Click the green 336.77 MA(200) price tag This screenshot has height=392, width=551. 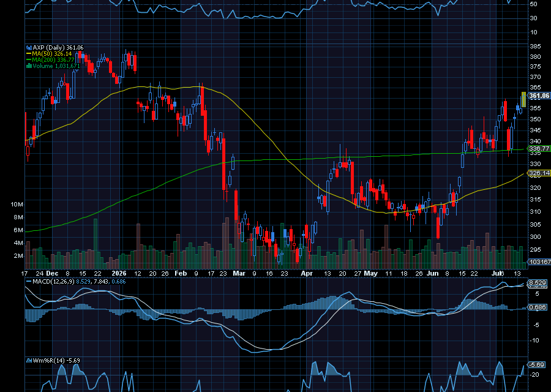click(x=539, y=149)
